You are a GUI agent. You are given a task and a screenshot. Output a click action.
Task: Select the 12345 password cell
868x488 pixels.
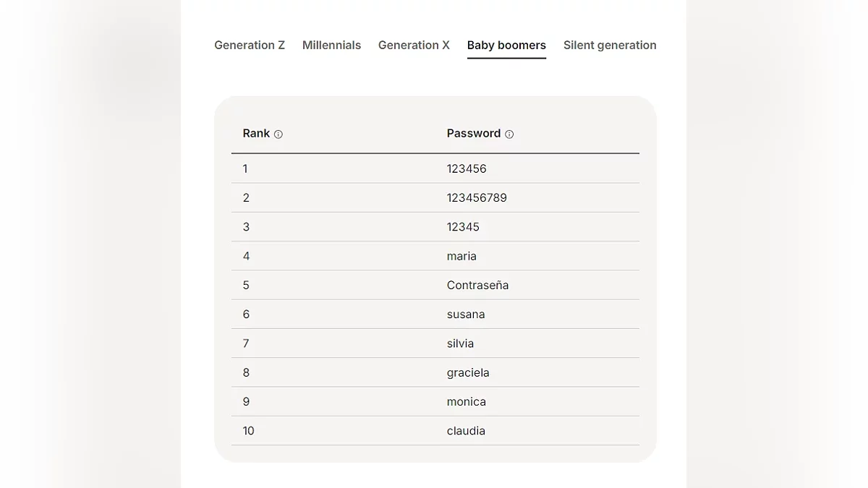463,227
